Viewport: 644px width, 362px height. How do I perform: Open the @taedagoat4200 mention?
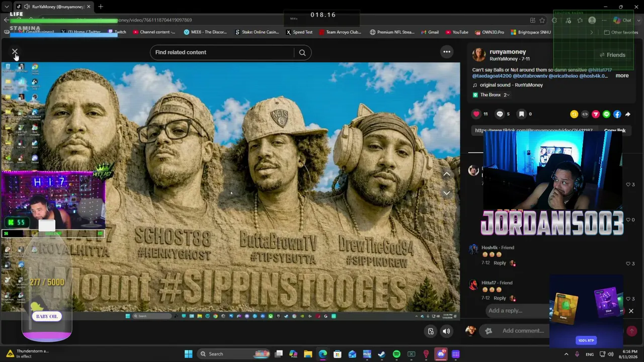click(492, 76)
